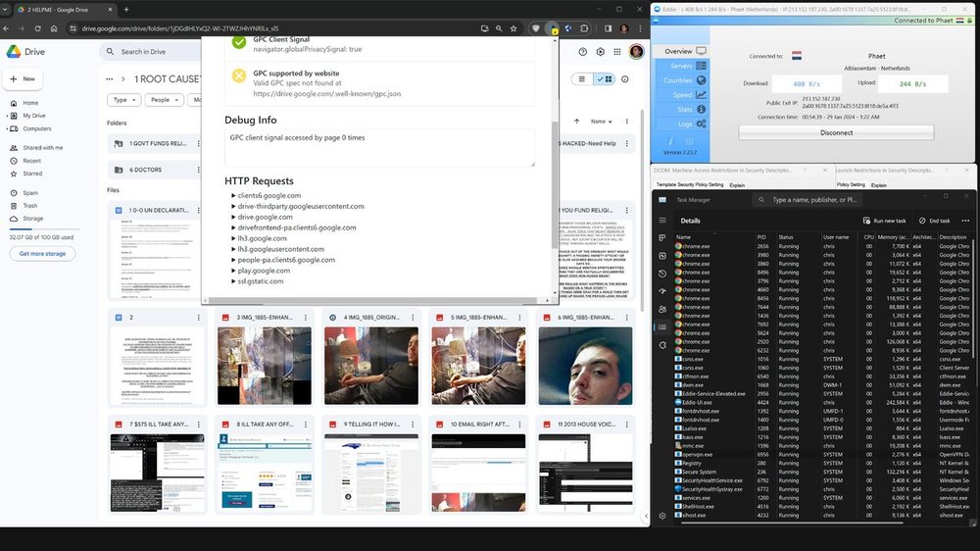Open more options for 3 IMG_1885-ENHAN file
Viewport: 980px width, 551px height.
tap(306, 318)
